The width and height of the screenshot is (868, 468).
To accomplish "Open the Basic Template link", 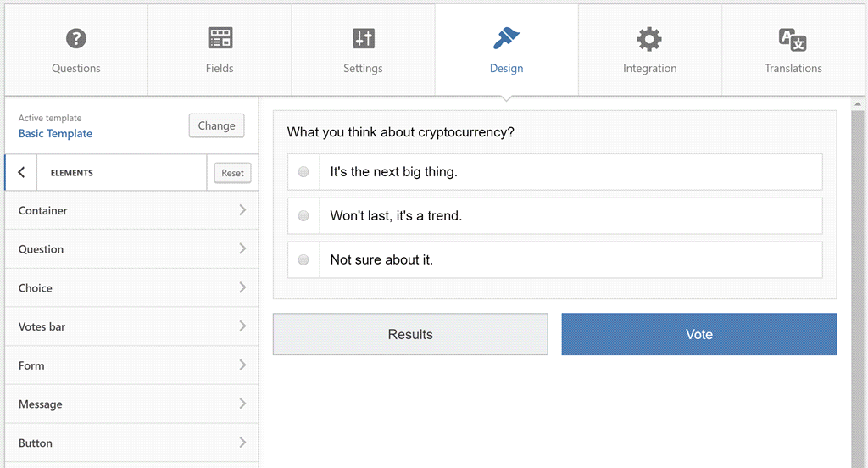I will point(55,133).
